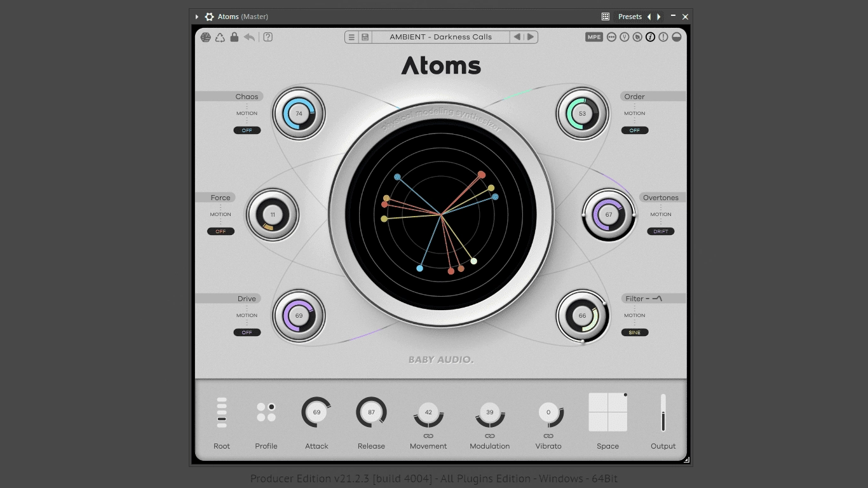Change Order motion mode from OFF
The height and width of the screenshot is (488, 868).
[635, 130]
